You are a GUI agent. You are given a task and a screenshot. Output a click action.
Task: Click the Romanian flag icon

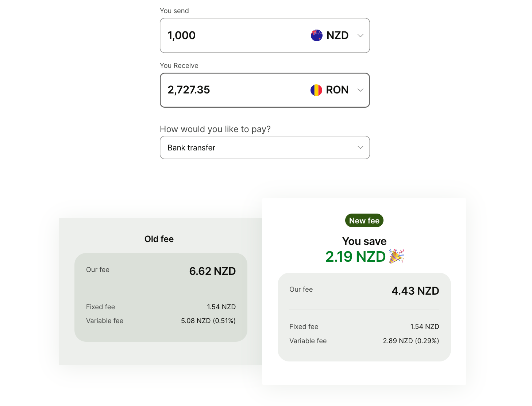[316, 90]
